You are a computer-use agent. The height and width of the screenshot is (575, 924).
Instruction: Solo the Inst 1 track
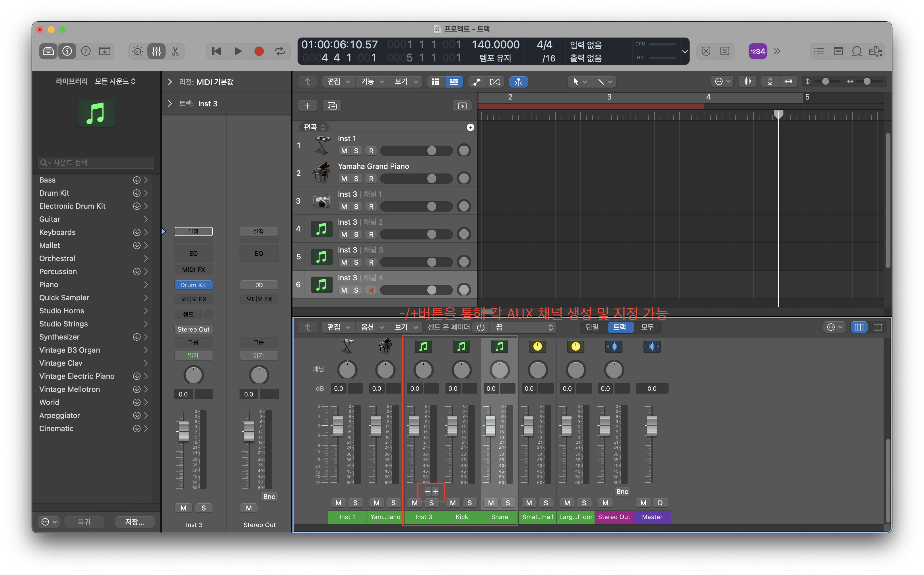pos(356,151)
